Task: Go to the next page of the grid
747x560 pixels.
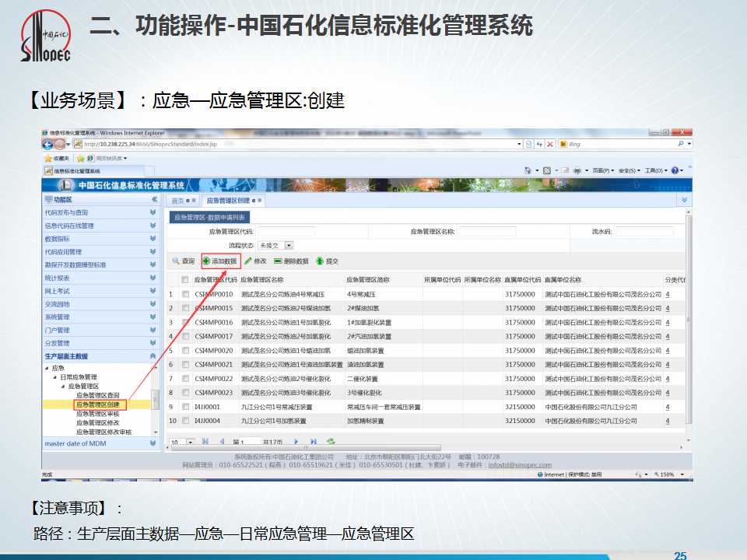Action: [x=296, y=442]
